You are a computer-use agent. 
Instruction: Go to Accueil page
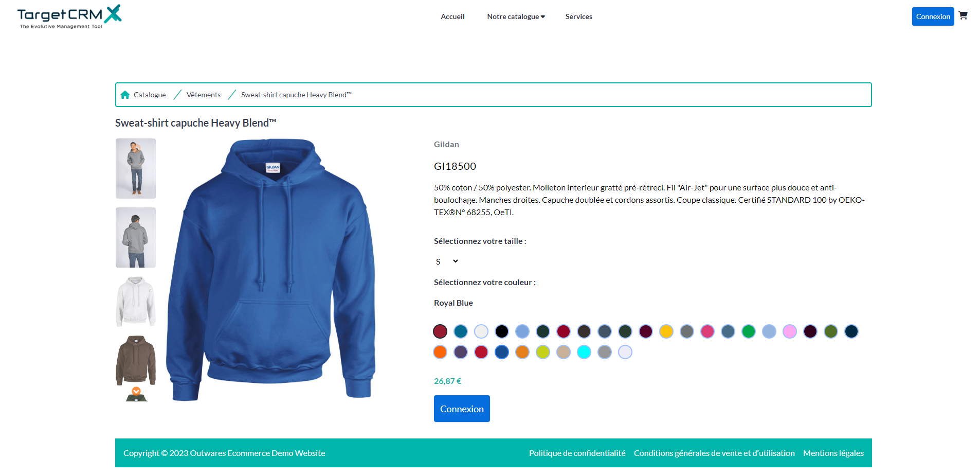[452, 16]
